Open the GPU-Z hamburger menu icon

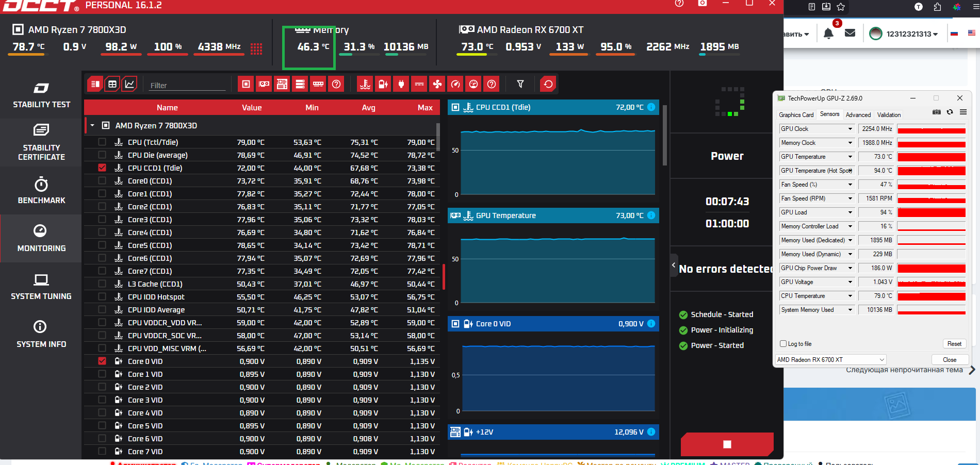[x=963, y=112]
